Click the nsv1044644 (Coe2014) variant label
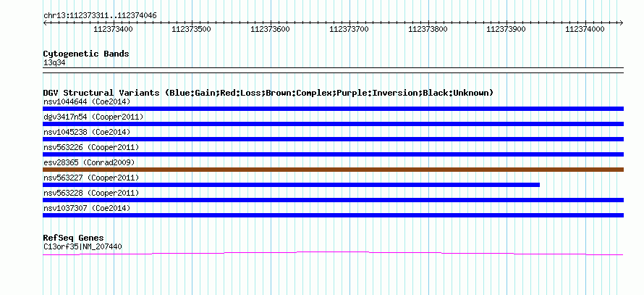 tap(87, 101)
